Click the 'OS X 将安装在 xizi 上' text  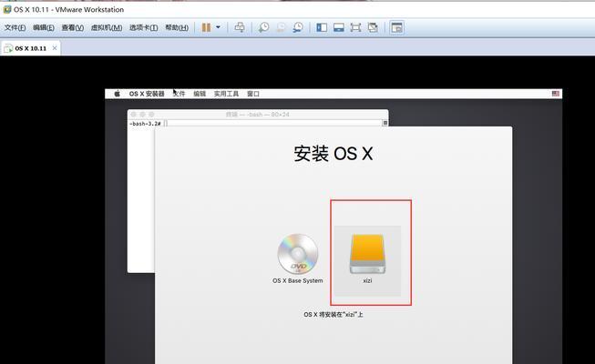(333, 314)
